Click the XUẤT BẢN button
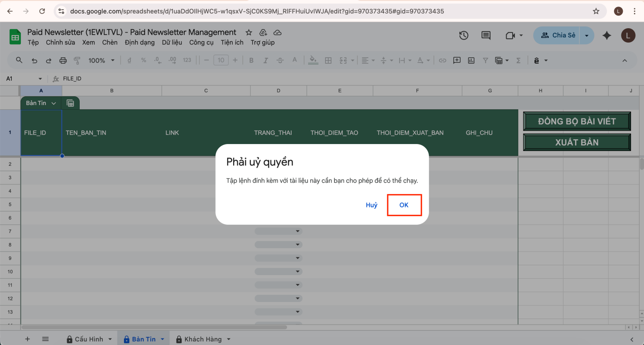The image size is (644, 345). click(577, 142)
